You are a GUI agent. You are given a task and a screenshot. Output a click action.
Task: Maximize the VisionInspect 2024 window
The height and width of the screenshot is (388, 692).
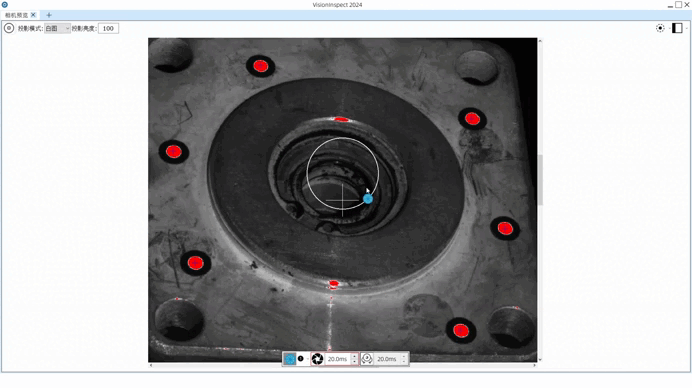tap(679, 5)
